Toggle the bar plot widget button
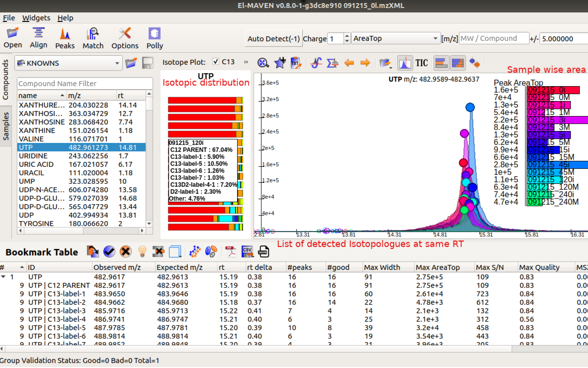 (441, 63)
